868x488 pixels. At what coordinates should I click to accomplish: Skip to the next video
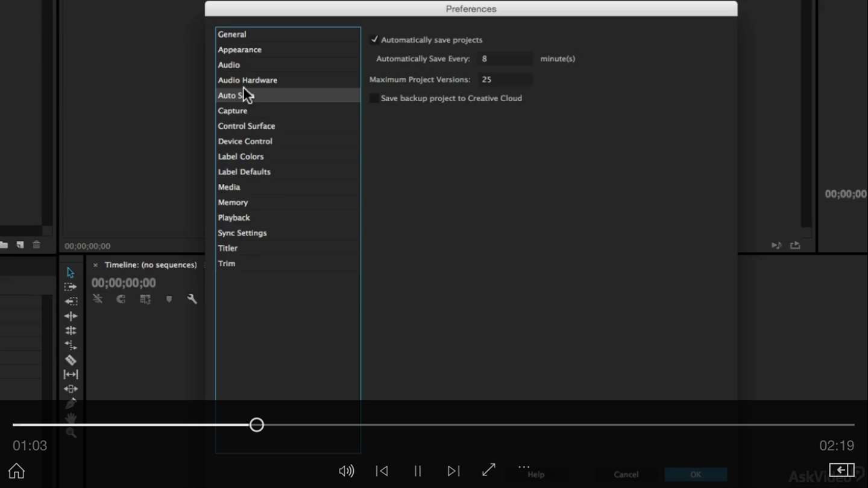(x=453, y=471)
